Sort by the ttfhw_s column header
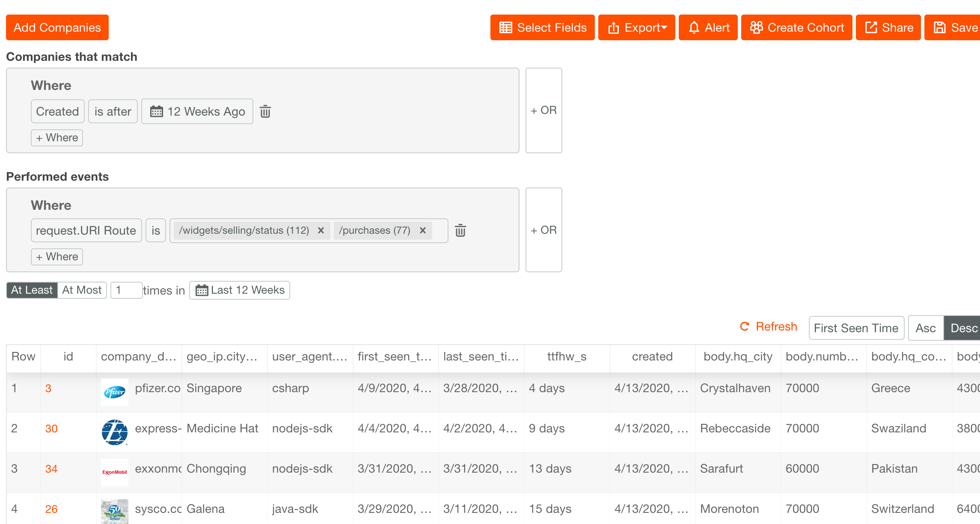 (x=567, y=357)
